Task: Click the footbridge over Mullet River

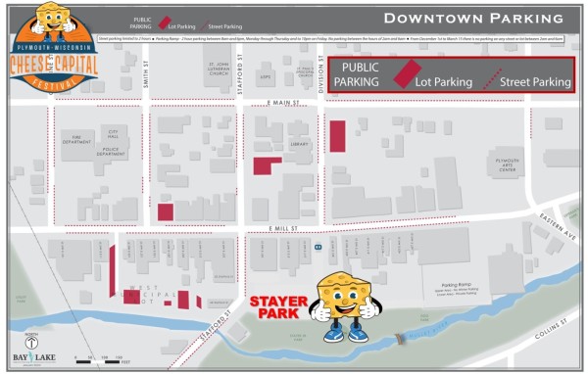Action: coord(400,339)
